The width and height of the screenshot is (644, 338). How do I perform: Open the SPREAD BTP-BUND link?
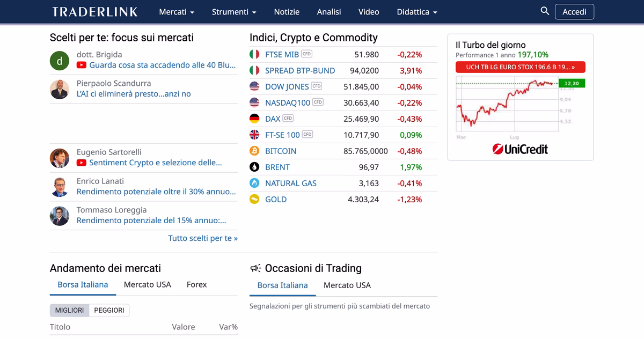tap(300, 70)
